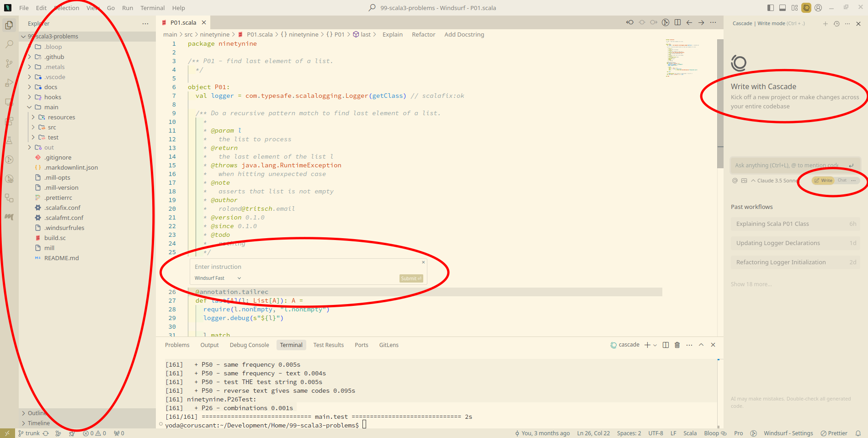Open the Testing flask icon
This screenshot has height=438, width=868.
9,140
